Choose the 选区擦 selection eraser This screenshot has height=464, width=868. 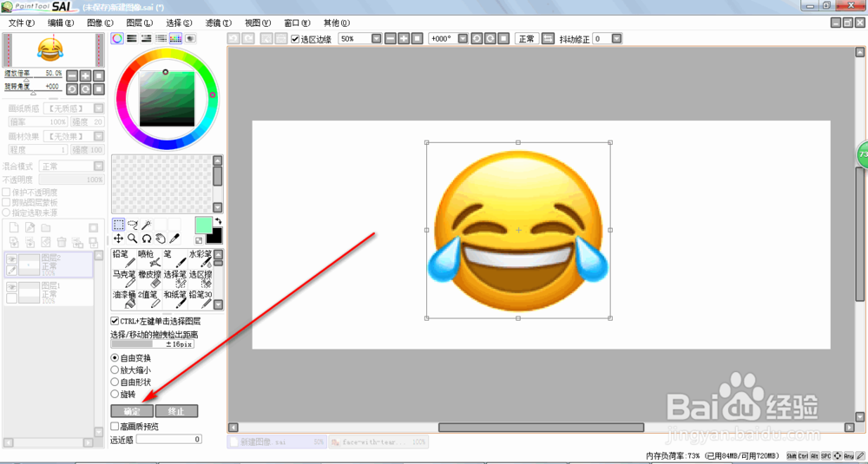click(x=201, y=279)
